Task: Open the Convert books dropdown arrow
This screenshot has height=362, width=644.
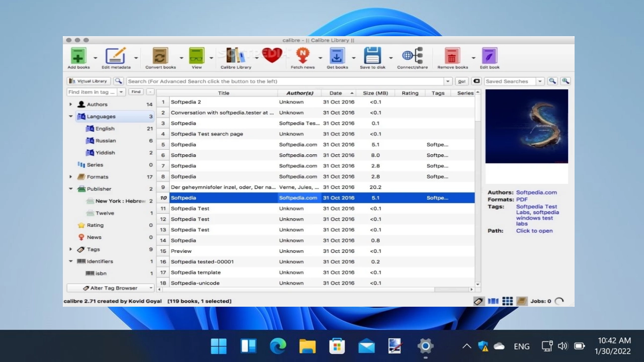Action: (x=182, y=58)
